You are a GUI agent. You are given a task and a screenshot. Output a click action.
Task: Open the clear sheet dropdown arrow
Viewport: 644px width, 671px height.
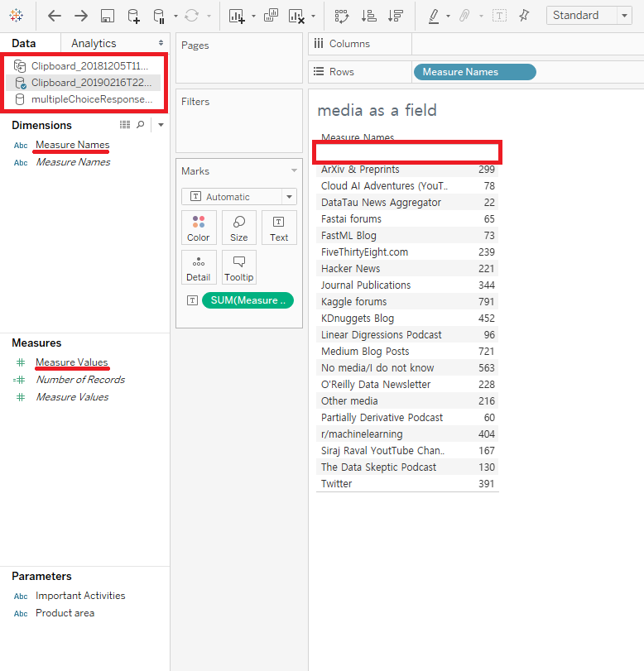point(314,17)
